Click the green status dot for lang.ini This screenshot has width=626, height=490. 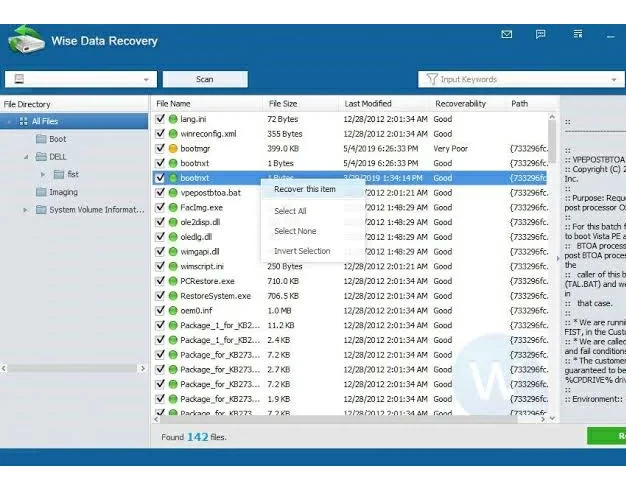coord(173,119)
